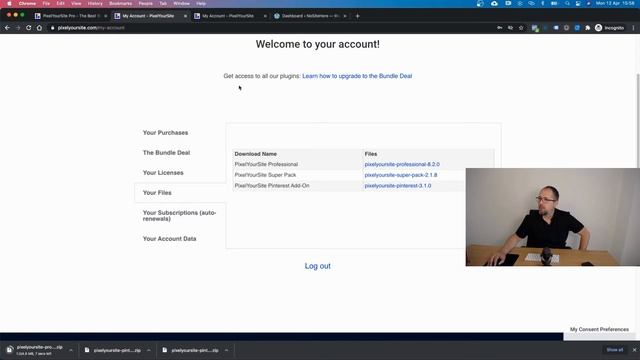The image size is (640, 360).
Task: Click the Bluetooth menu bar icon
Action: click(542, 3)
